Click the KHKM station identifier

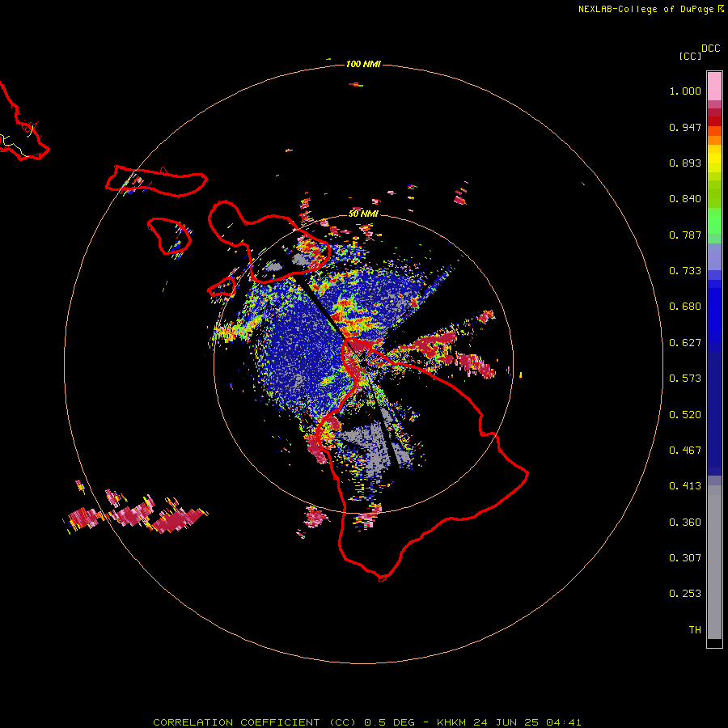[x=451, y=722]
